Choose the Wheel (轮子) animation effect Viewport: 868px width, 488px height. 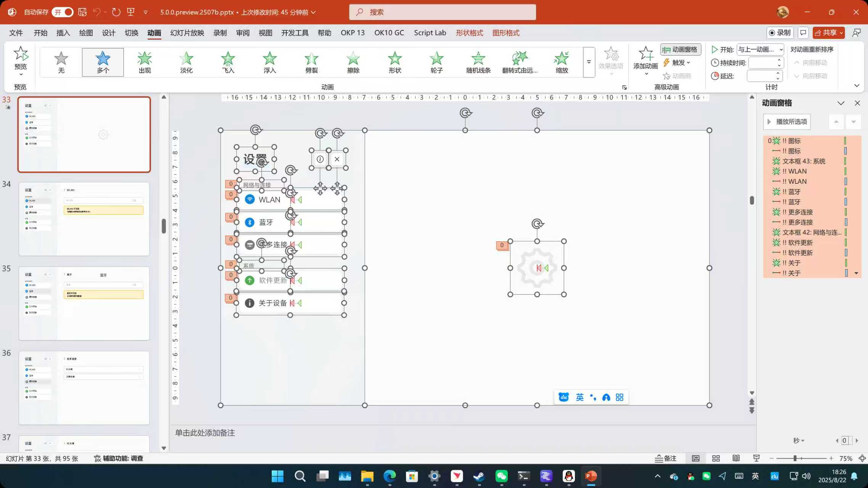(x=436, y=62)
